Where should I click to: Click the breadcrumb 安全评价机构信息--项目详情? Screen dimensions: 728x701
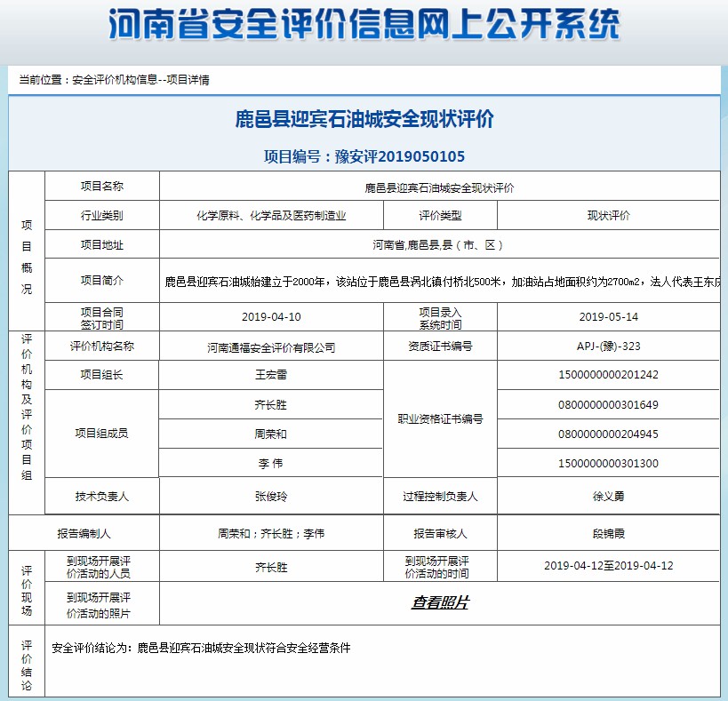140,80
